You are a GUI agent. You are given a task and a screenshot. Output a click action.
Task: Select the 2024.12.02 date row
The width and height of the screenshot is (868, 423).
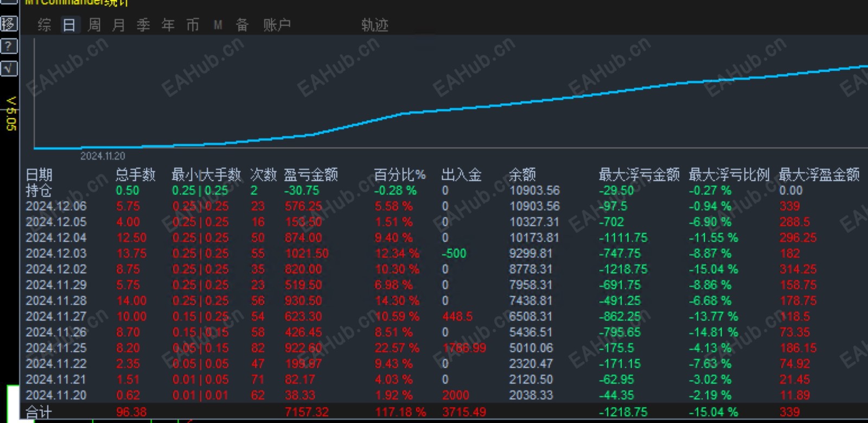[x=56, y=269]
